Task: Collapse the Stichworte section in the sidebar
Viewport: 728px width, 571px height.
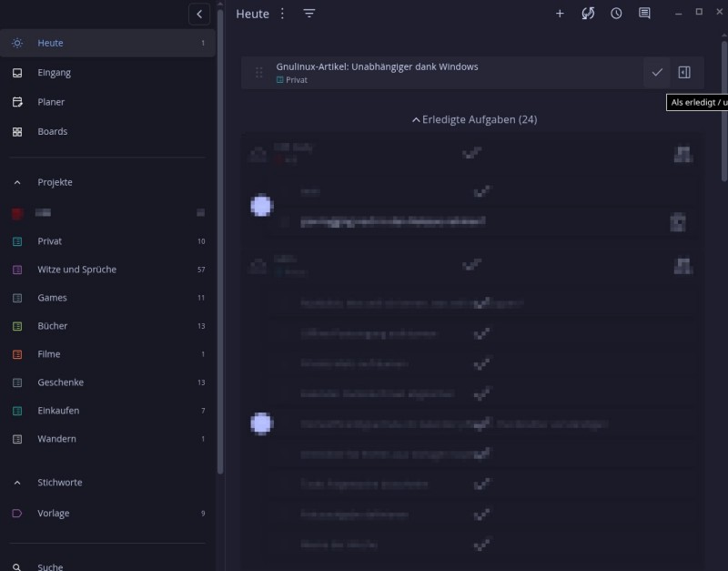Action: point(17,483)
